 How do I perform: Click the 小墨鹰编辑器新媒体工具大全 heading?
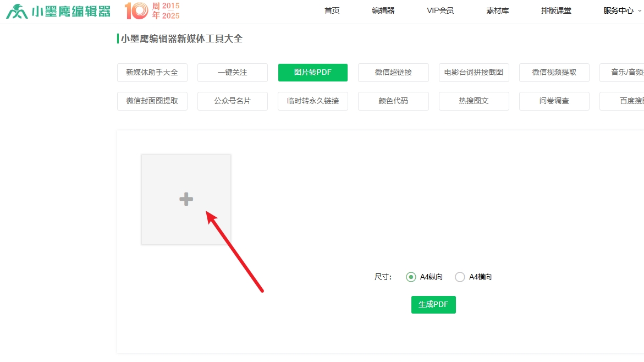(181, 39)
